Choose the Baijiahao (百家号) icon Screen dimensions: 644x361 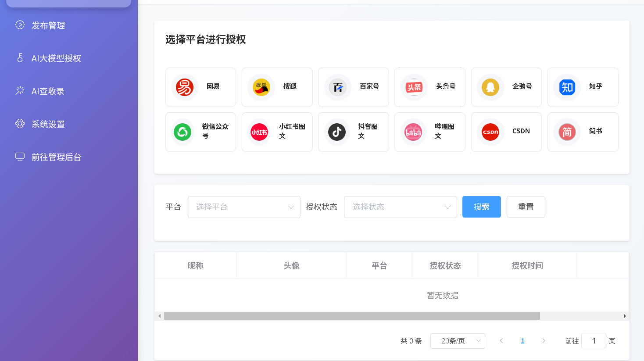[x=337, y=87]
